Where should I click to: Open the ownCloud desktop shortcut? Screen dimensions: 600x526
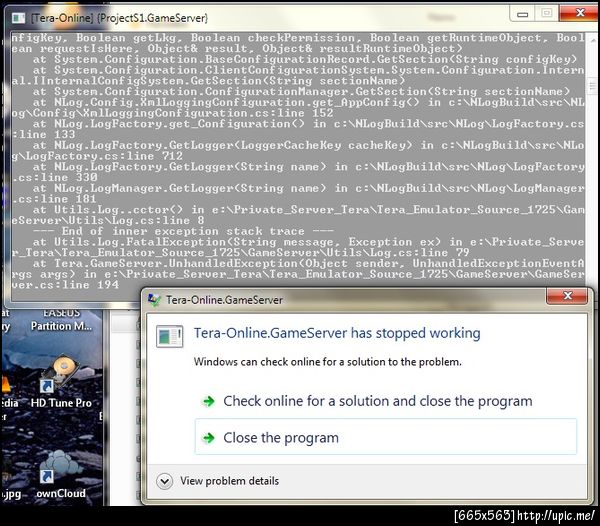point(60,475)
